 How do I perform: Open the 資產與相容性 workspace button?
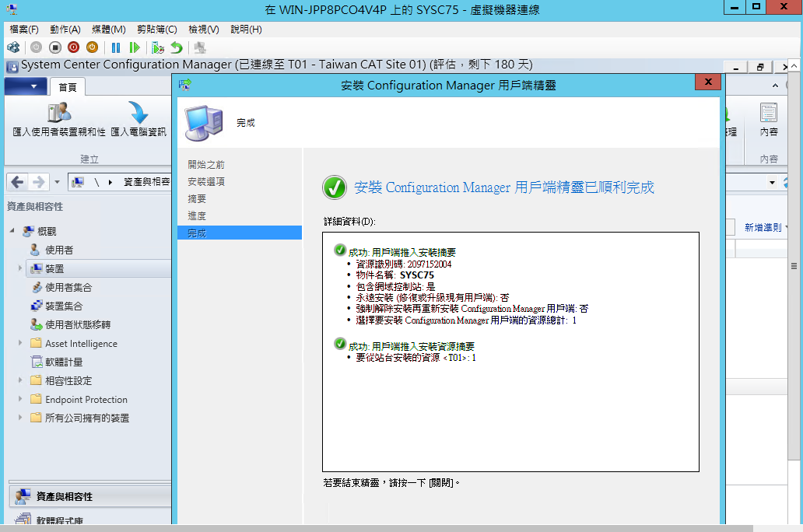[x=90, y=496]
